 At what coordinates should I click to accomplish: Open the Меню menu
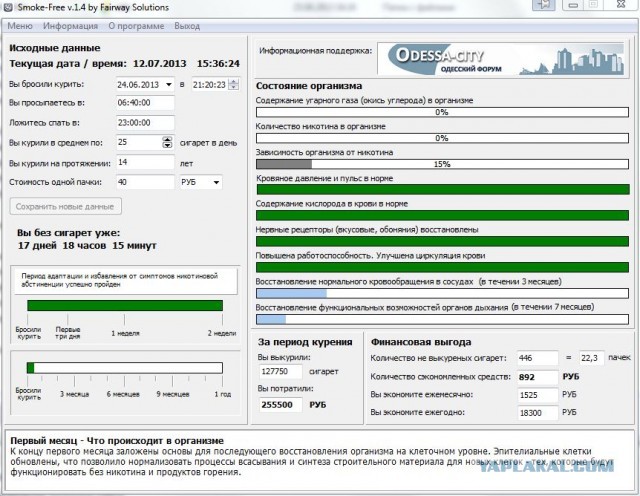coord(20,26)
